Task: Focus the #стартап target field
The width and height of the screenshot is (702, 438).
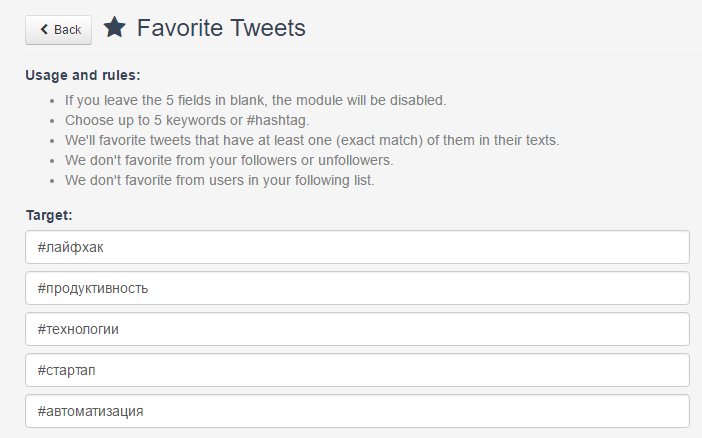Action: [357, 370]
